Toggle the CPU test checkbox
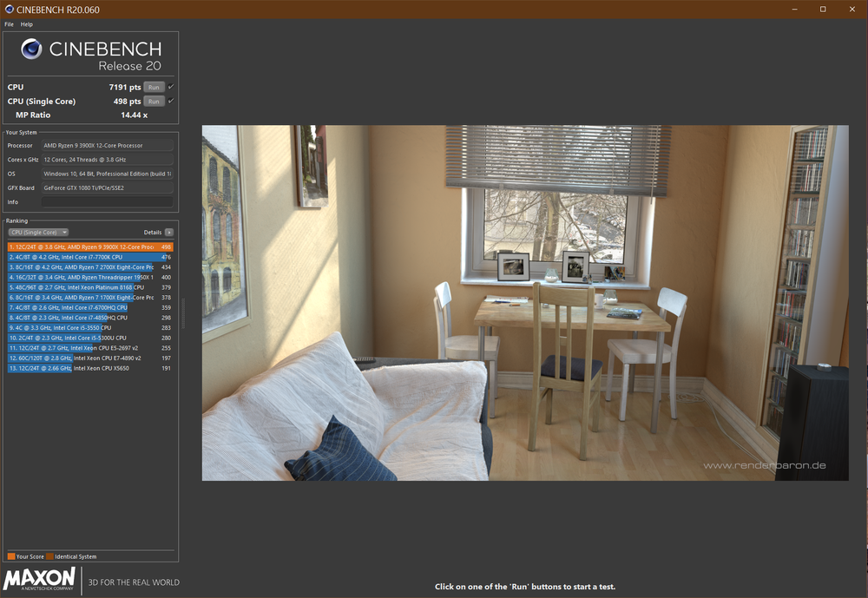 coord(171,87)
